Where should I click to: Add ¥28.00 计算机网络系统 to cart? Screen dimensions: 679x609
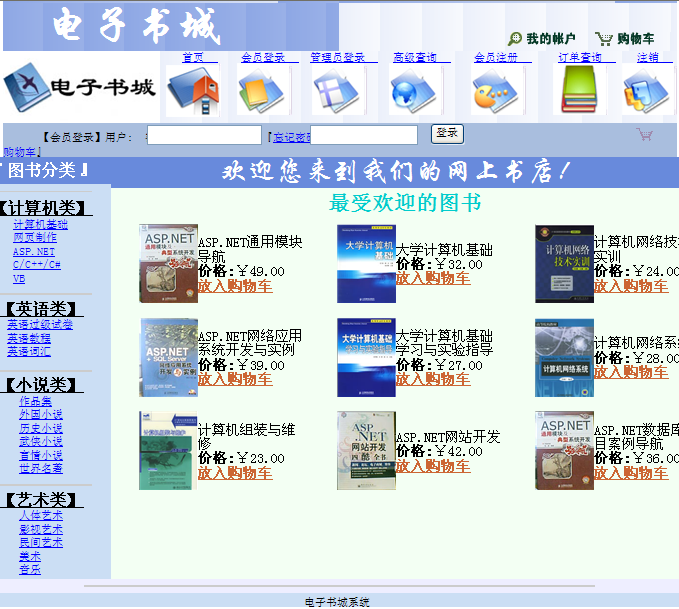(631, 372)
